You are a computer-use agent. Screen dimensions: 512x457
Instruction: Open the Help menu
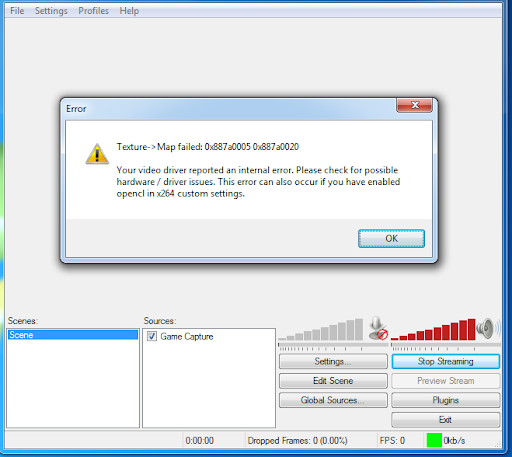(129, 11)
